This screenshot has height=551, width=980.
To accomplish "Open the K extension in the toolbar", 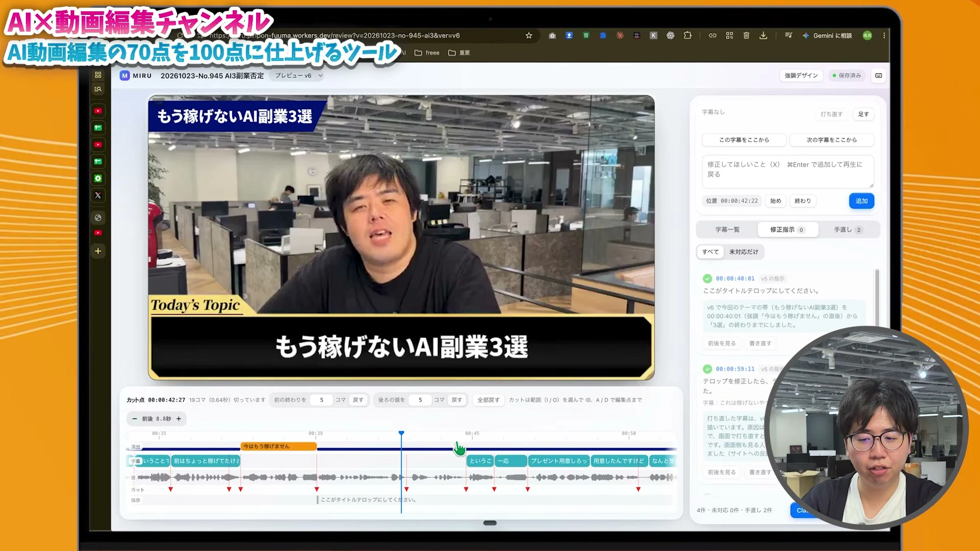I will click(653, 35).
